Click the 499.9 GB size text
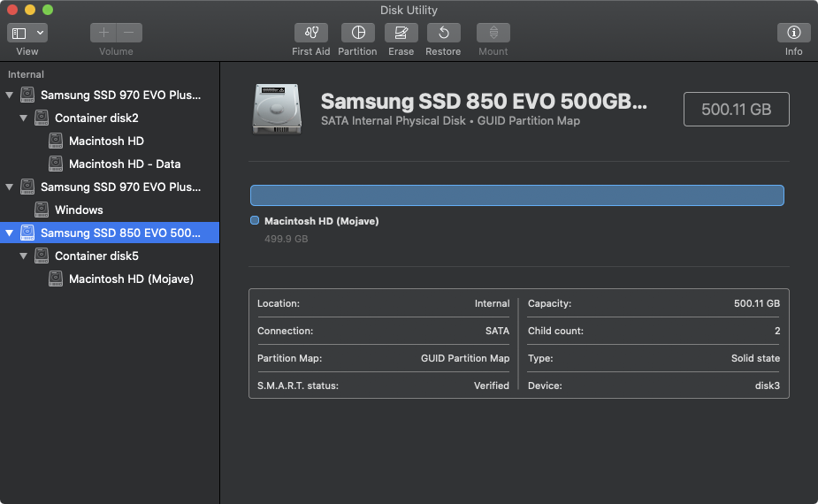Viewport: 818px width, 504px height. pos(286,239)
